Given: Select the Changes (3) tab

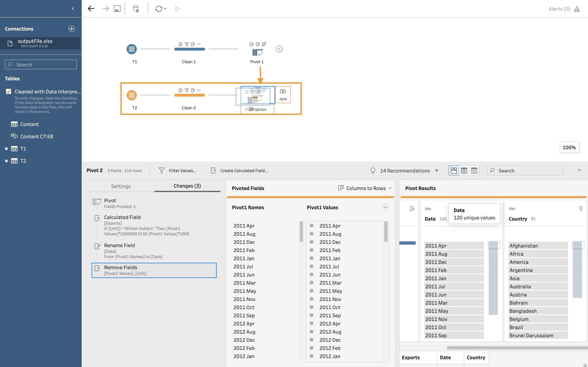Looking at the screenshot, I should point(187,186).
